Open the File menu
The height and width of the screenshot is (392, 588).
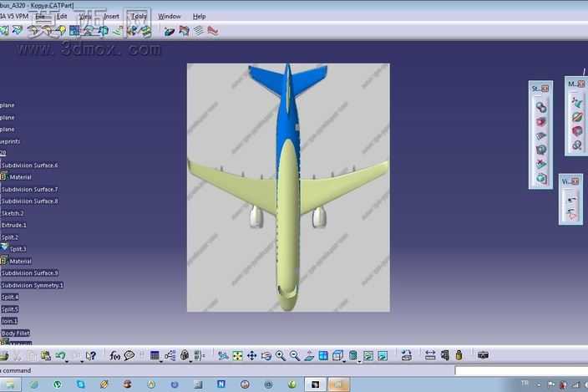[x=40, y=17]
